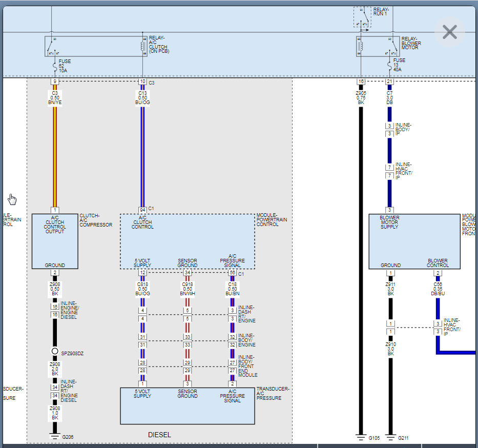Select the Blower Motor relay symbol
Screen dimensions: 478x448
(x=378, y=46)
